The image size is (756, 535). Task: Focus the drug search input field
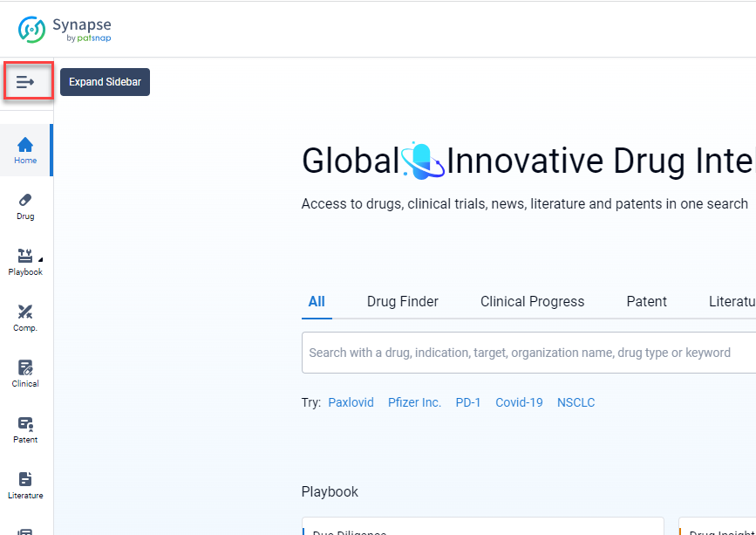click(523, 353)
